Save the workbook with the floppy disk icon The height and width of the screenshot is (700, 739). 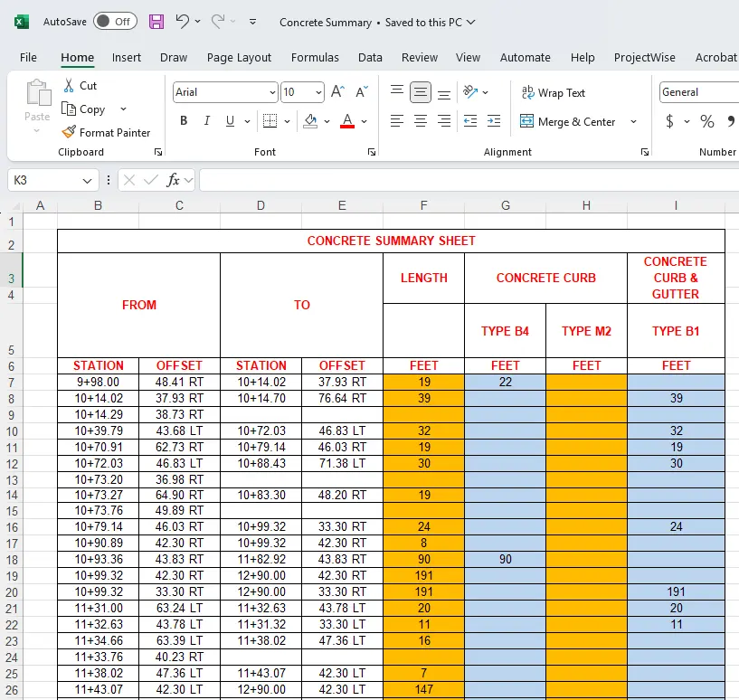click(x=156, y=22)
